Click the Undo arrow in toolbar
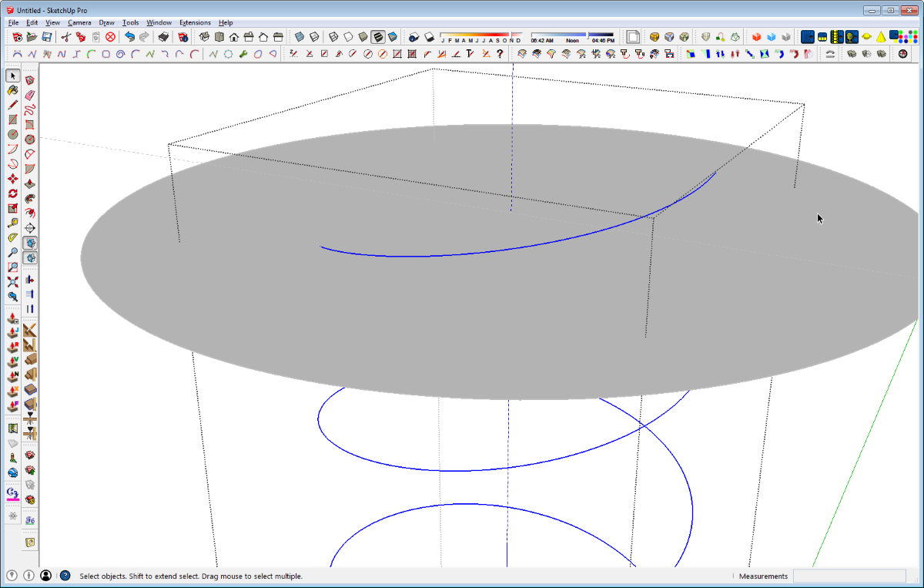Viewport: 924px width, 588px height. pos(129,36)
